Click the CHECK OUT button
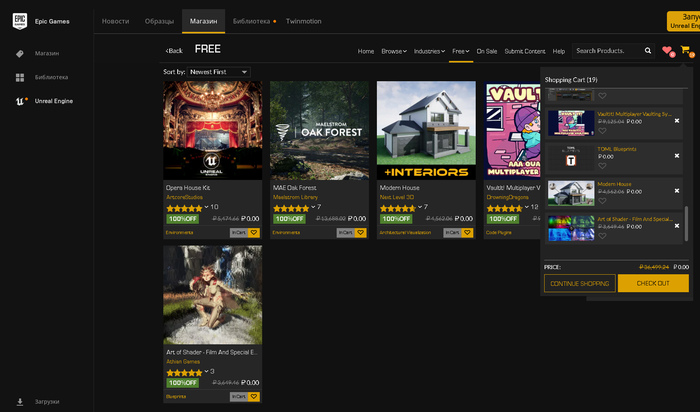The width and height of the screenshot is (700, 412). click(653, 283)
